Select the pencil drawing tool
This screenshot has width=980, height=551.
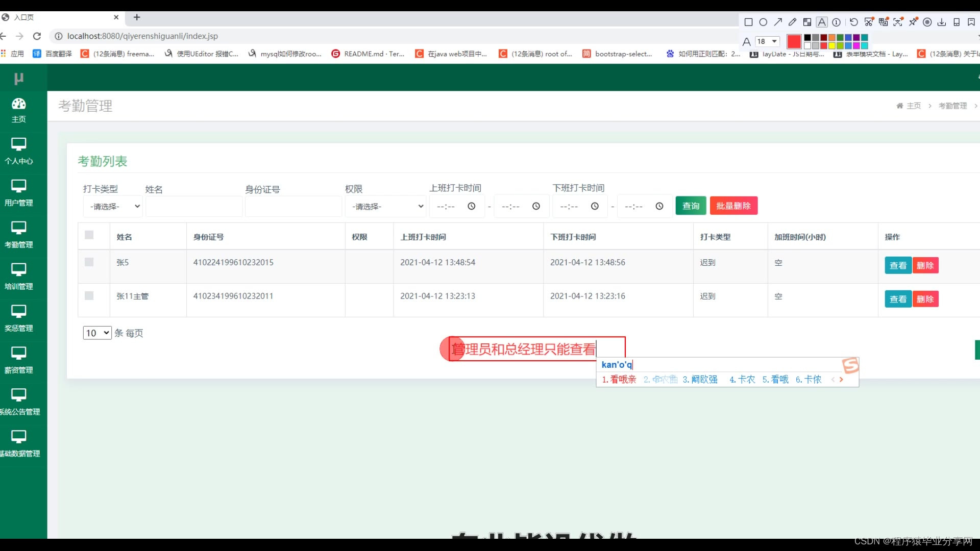792,22
